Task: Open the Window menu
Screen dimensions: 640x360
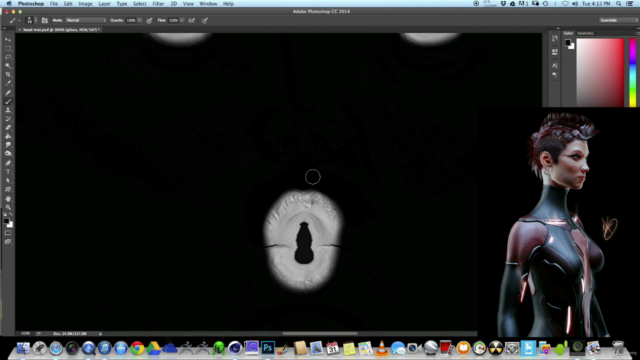Action: pos(208,4)
